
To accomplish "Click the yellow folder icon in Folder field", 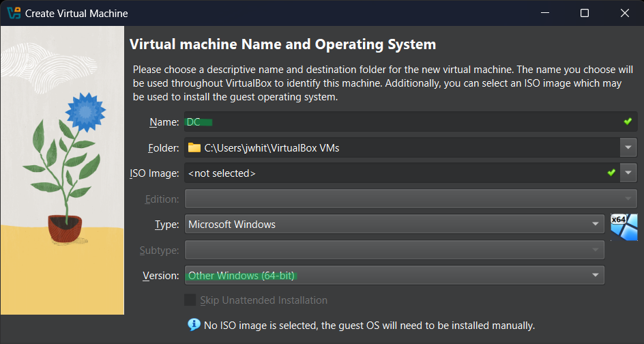I will [194, 147].
